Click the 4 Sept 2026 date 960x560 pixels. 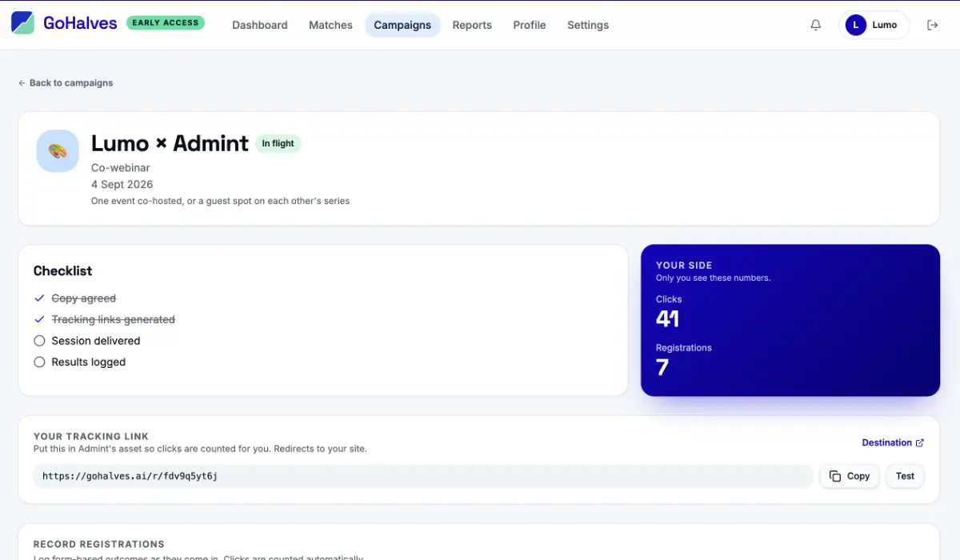point(122,185)
